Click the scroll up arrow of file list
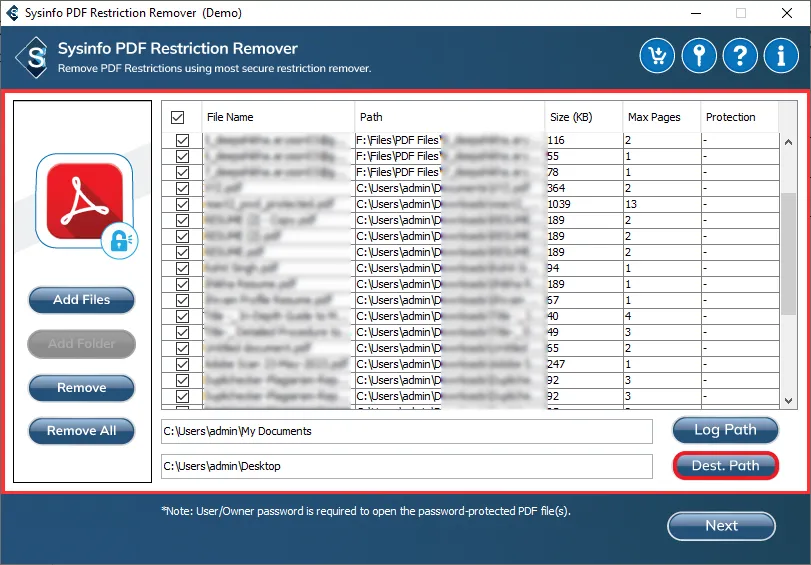 pos(788,142)
